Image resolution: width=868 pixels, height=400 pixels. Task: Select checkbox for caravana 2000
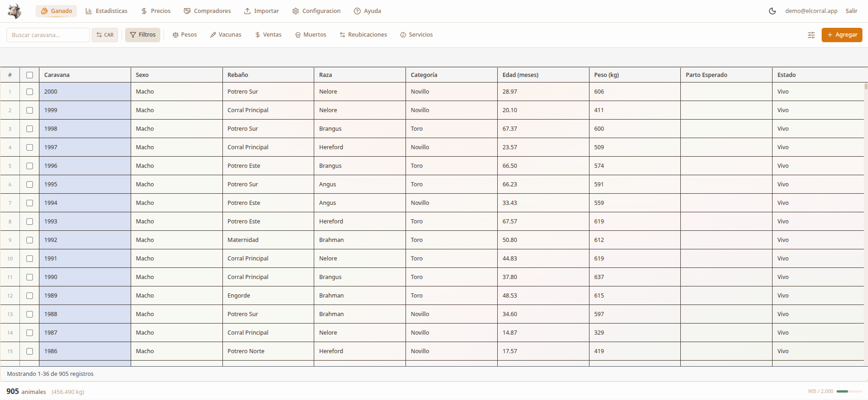30,92
